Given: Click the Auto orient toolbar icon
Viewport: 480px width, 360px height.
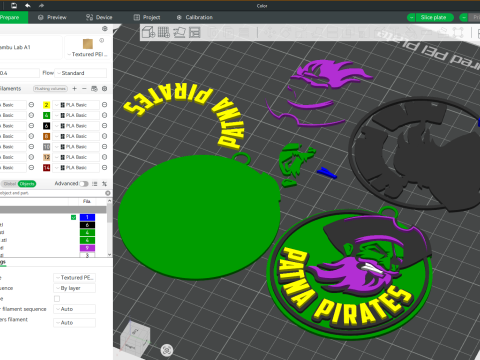Looking at the screenshot, I should click(x=179, y=32).
